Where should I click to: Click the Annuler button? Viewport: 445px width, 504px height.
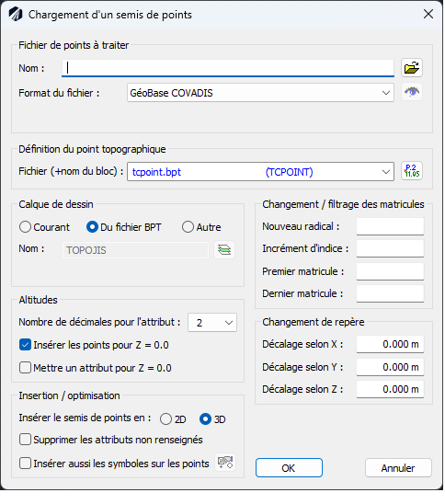tap(399, 469)
